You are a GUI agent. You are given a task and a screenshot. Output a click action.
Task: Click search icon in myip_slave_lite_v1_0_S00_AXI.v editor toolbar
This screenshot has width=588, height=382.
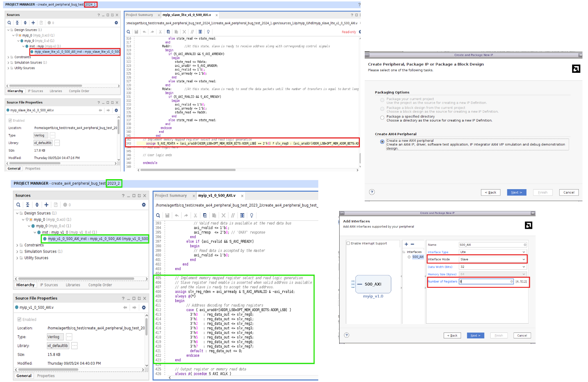[x=128, y=32]
